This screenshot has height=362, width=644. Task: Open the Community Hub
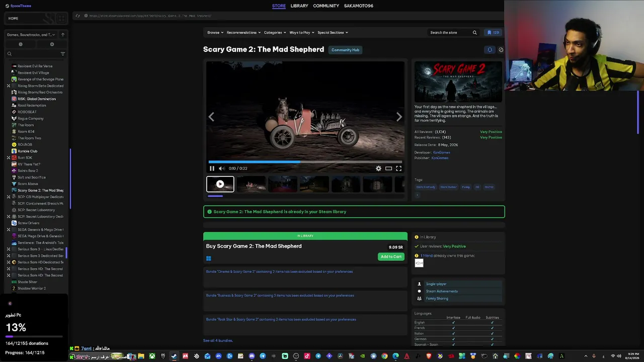(x=345, y=50)
